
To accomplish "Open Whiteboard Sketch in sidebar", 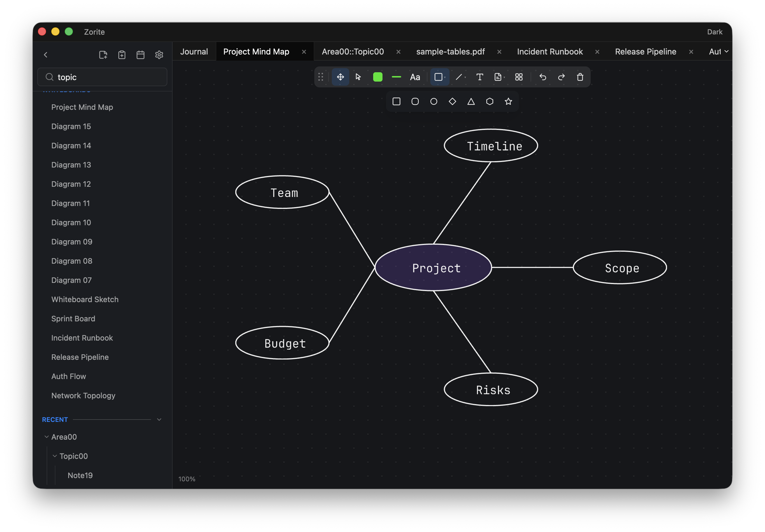I will [x=85, y=299].
